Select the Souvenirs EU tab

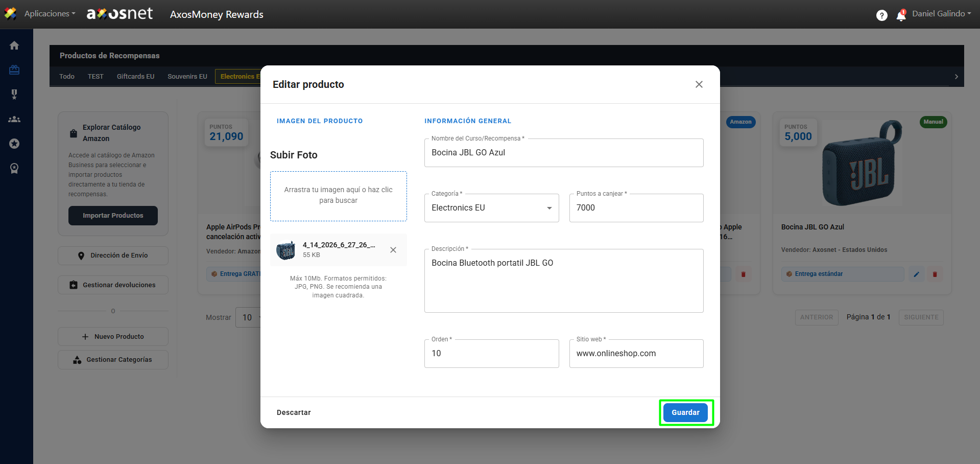point(187,77)
